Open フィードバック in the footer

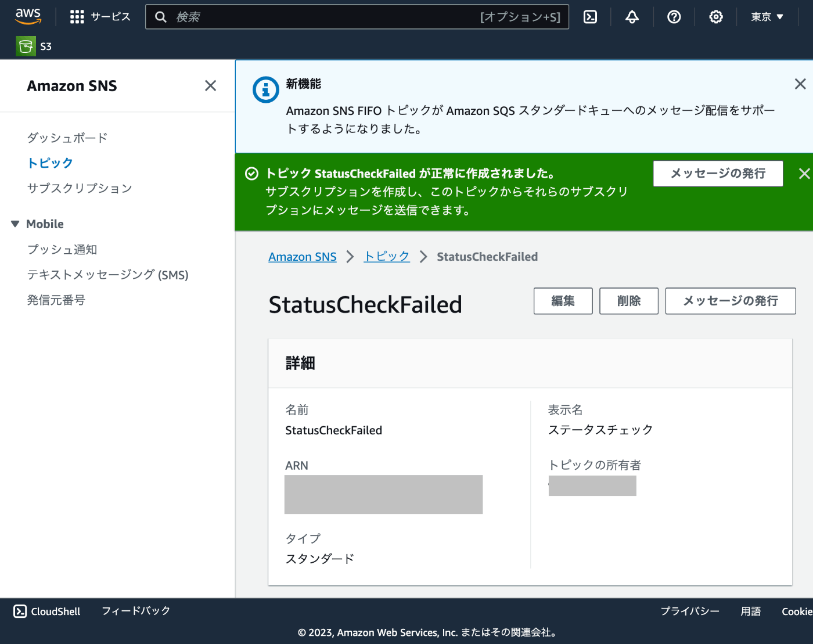tap(136, 611)
